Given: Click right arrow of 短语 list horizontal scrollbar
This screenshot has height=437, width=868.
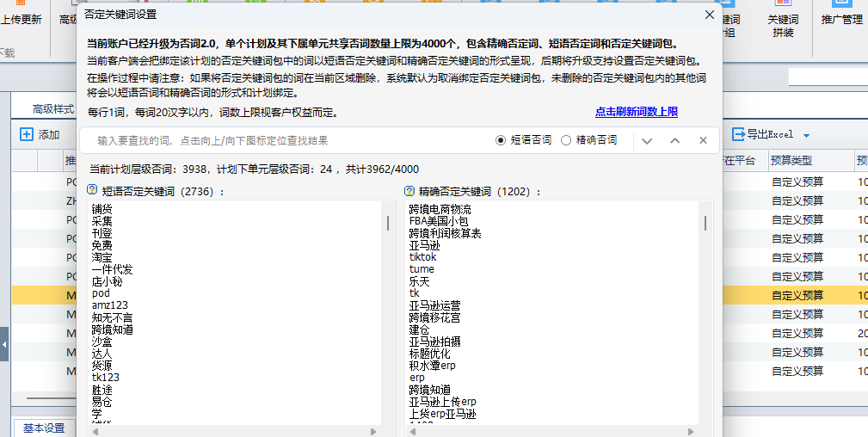Looking at the screenshot, I should (373, 432).
